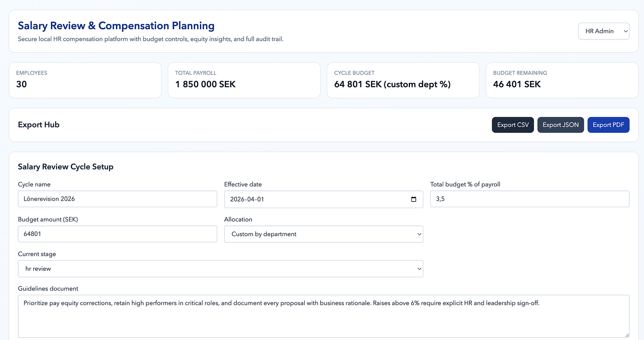Click the Budget Remaining summary card

[x=562, y=80]
